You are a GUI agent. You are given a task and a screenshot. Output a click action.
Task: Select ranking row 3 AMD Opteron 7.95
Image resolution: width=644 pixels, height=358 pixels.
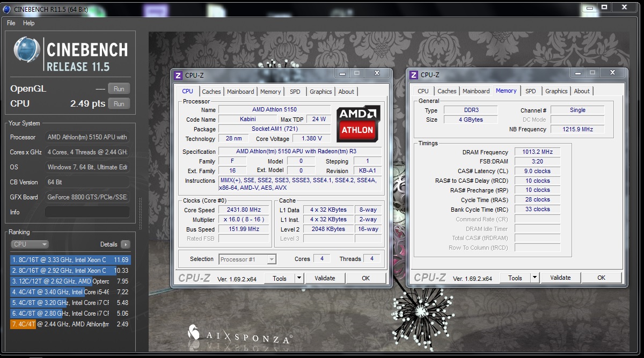click(70, 281)
